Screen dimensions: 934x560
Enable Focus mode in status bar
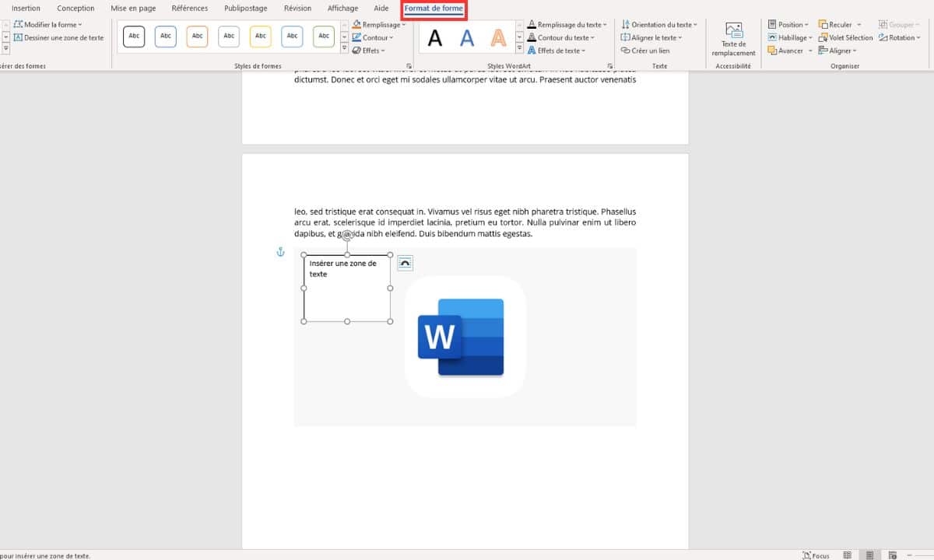816,555
